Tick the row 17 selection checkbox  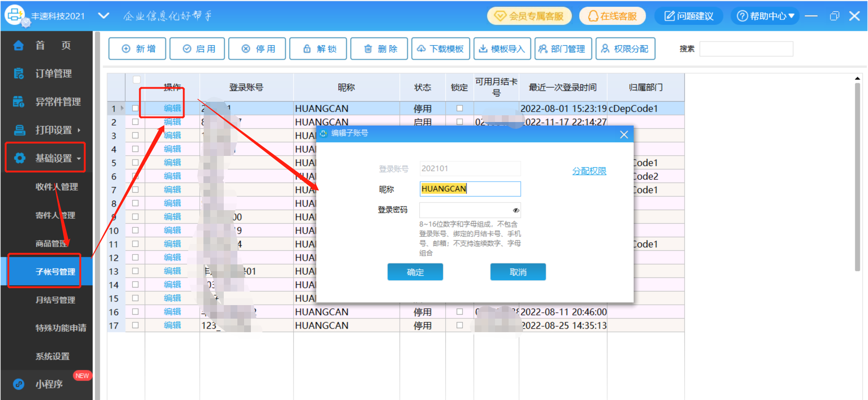(135, 325)
